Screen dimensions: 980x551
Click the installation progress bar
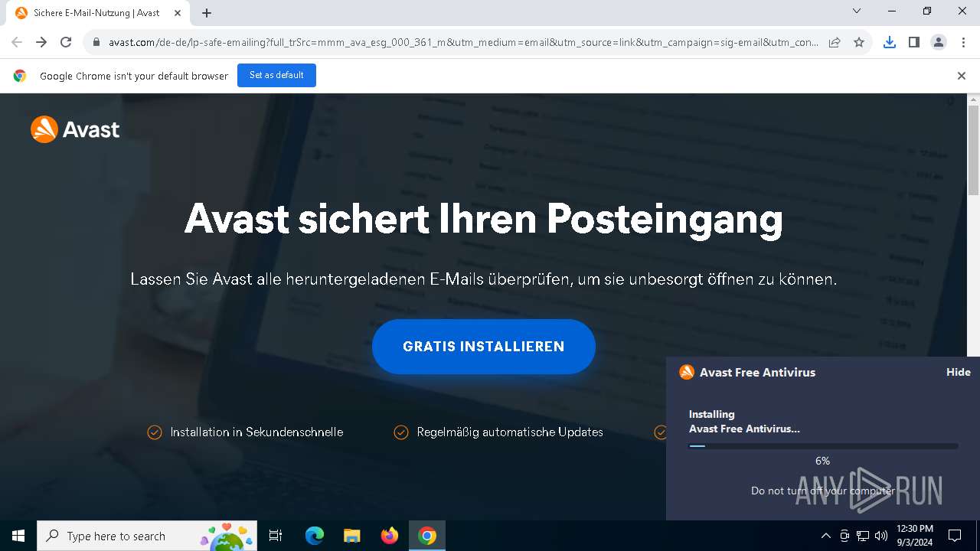(823, 446)
